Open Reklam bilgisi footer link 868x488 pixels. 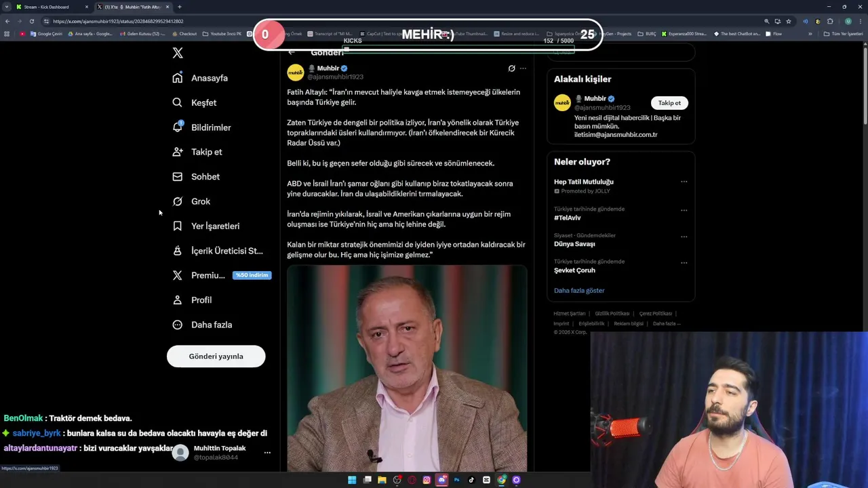629,324
